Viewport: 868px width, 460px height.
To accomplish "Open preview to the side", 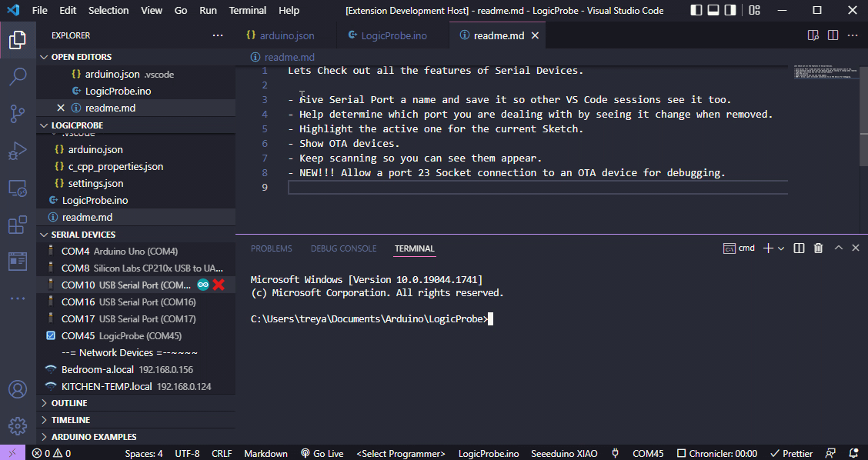I will (813, 35).
